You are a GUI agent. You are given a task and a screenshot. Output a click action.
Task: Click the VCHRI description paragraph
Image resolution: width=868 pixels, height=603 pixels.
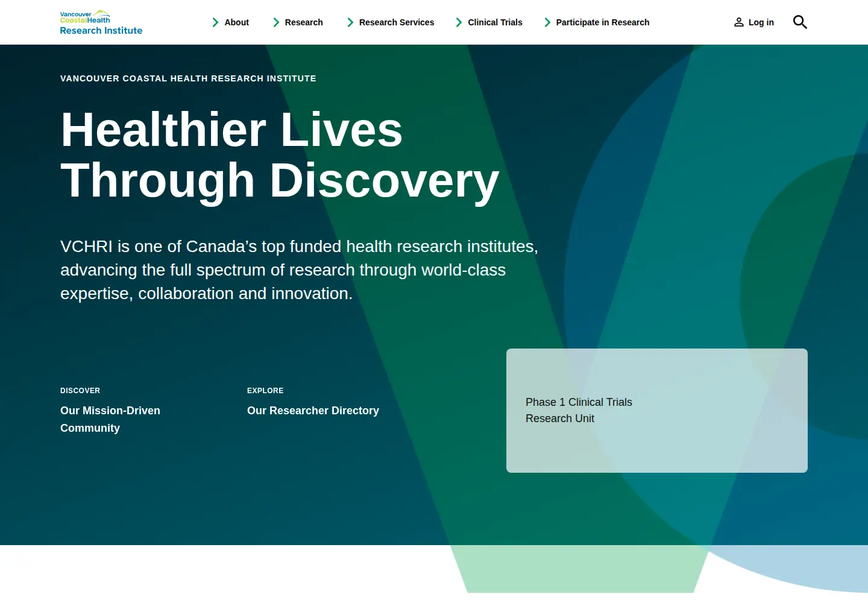[299, 270]
